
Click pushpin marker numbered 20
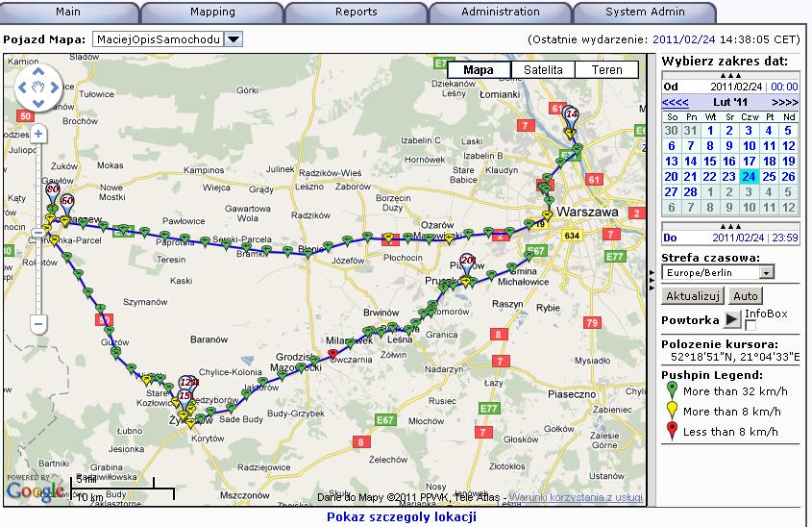pyautogui.click(x=468, y=263)
